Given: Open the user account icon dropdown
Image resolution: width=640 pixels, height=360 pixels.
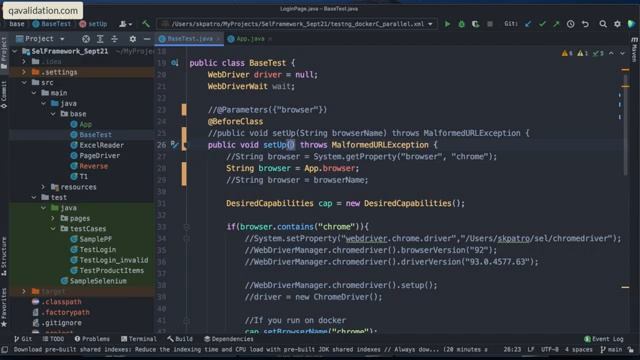Looking at the screenshot, I should tap(125, 24).
